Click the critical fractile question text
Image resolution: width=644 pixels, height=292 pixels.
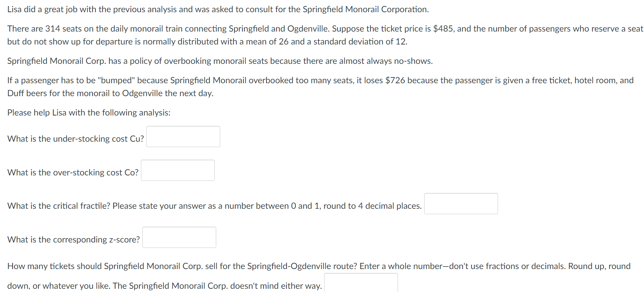click(214, 206)
